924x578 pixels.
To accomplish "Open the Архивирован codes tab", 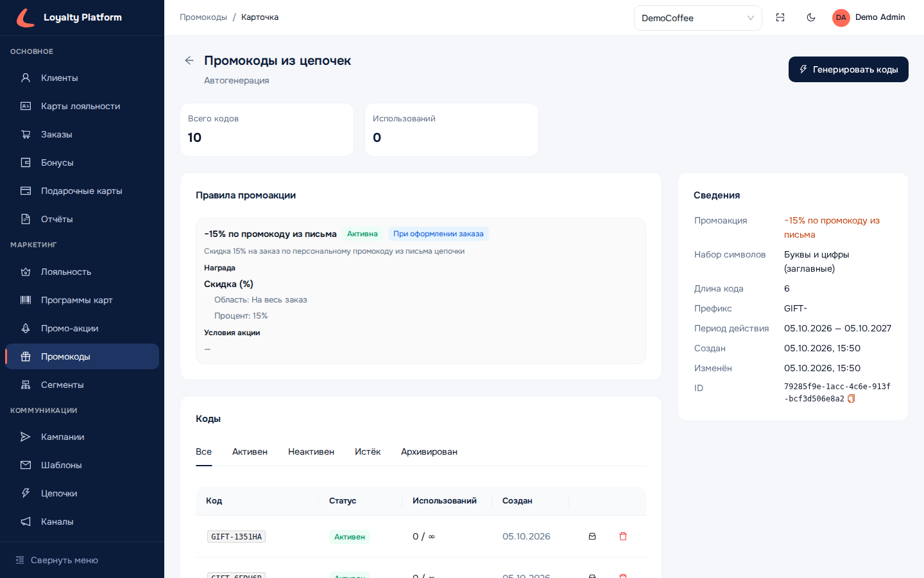I will pos(429,451).
